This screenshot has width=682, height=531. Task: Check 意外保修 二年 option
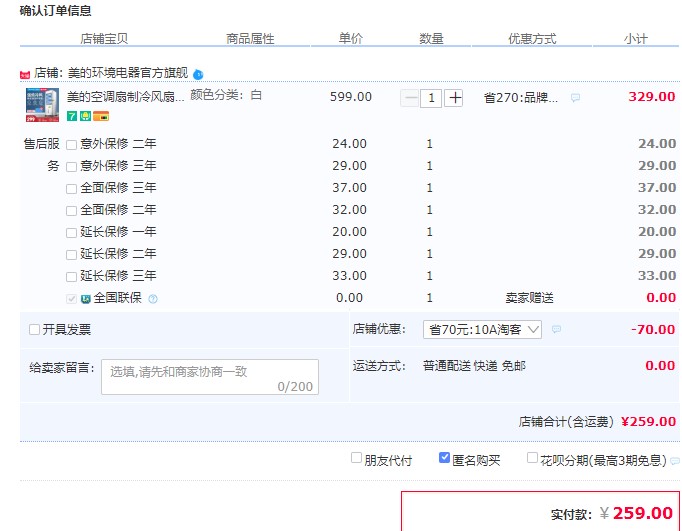[x=71, y=145]
